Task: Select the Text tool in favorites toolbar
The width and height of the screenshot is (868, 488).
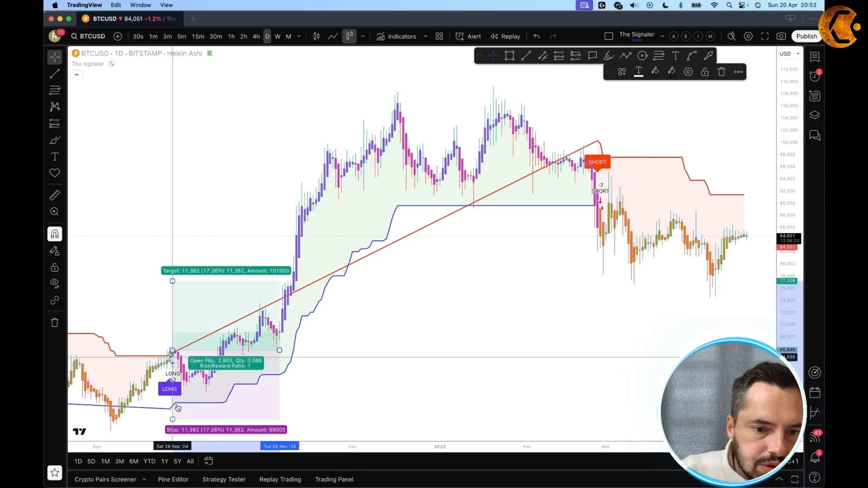Action: pos(675,56)
